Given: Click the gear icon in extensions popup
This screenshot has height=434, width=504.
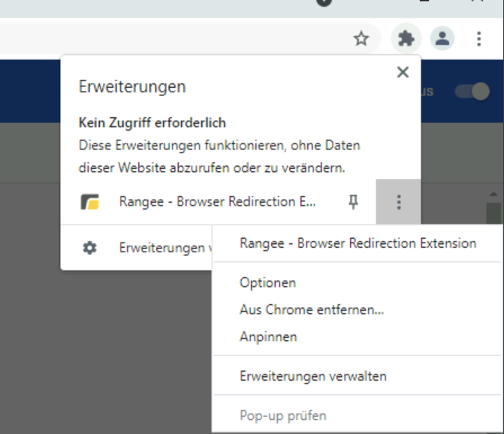Looking at the screenshot, I should (x=89, y=247).
